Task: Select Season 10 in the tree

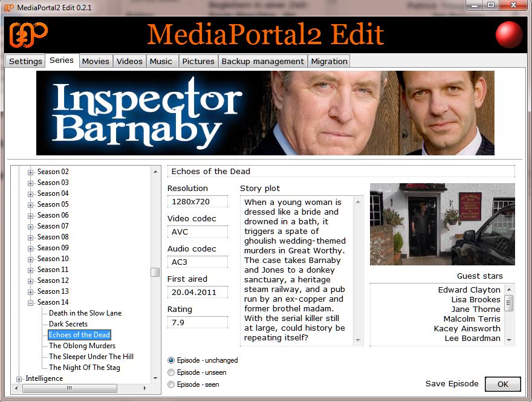Action: coord(53,259)
